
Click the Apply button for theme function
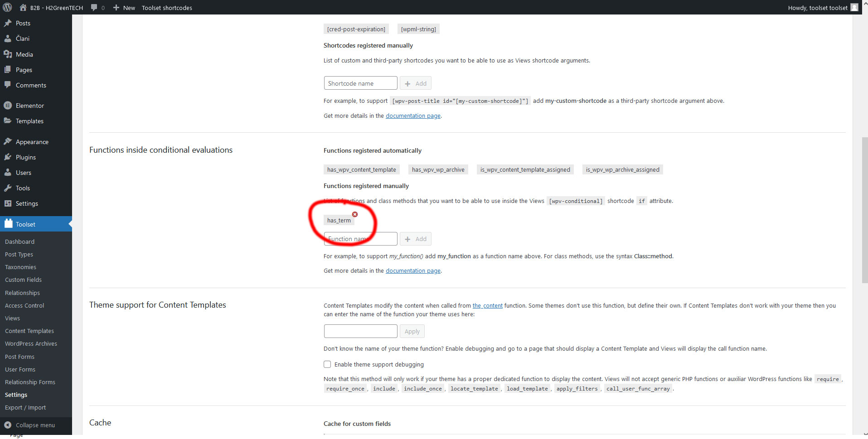coord(412,331)
